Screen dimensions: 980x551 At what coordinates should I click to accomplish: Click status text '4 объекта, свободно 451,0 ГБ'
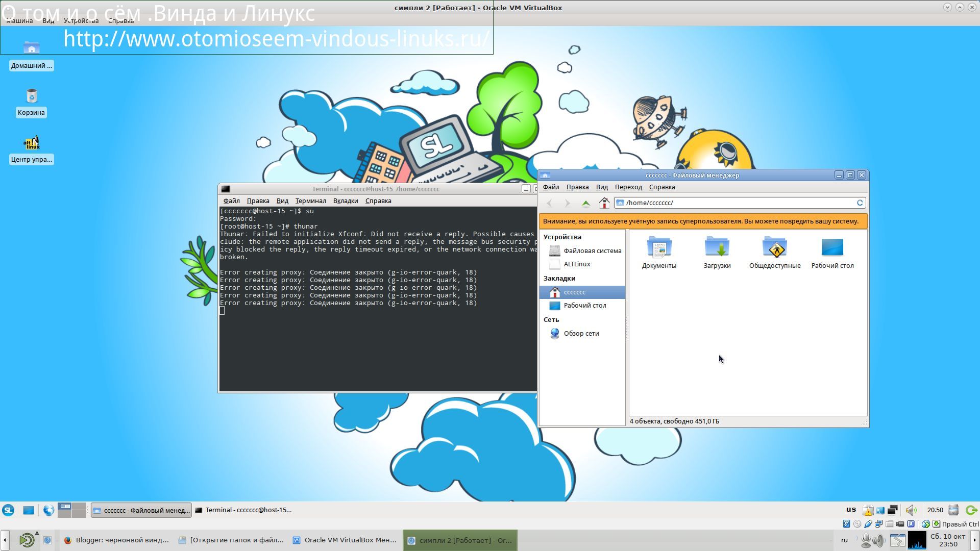coord(674,421)
